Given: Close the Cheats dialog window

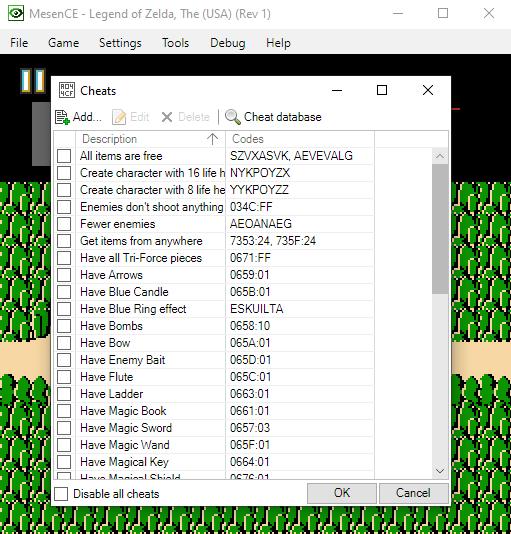Looking at the screenshot, I should coord(428,90).
